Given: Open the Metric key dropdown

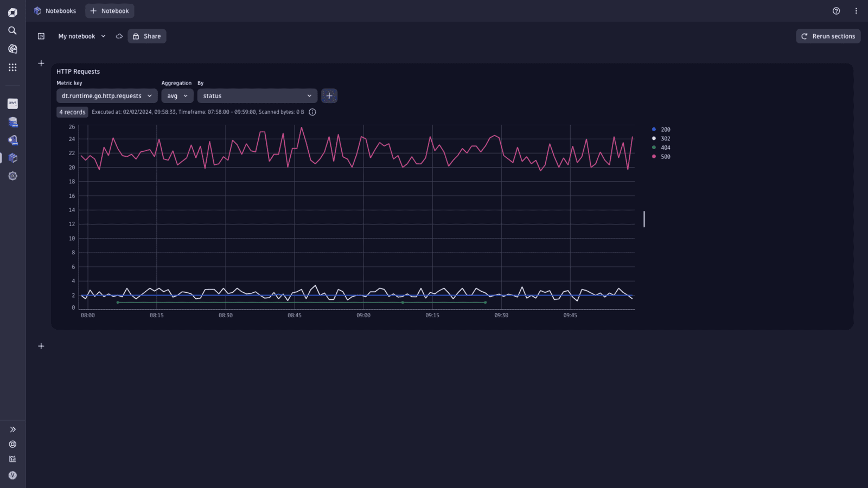Looking at the screenshot, I should pos(106,95).
